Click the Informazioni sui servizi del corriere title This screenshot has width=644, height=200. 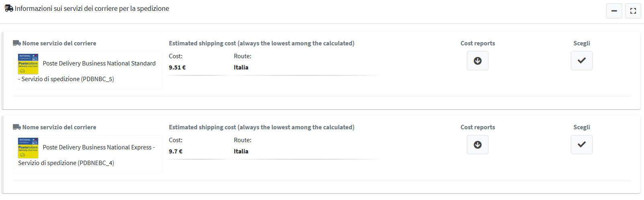coord(92,8)
